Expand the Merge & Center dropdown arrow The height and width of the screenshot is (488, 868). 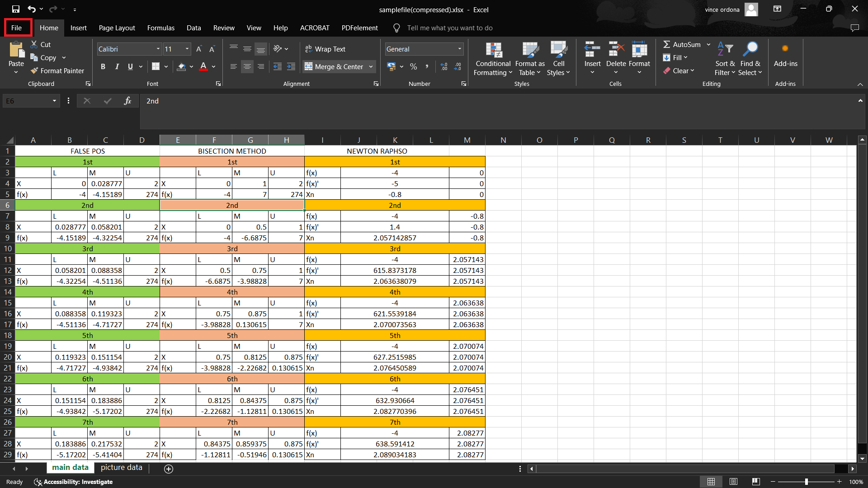coord(370,66)
